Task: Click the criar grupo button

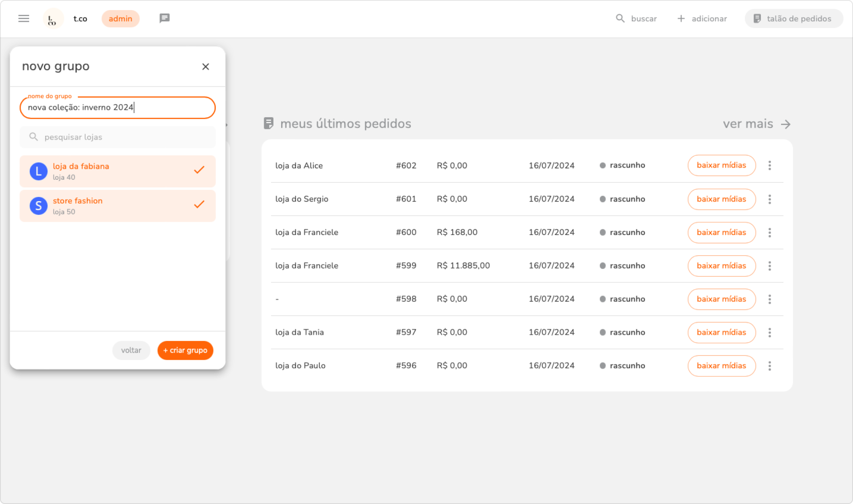Action: pyautogui.click(x=185, y=350)
